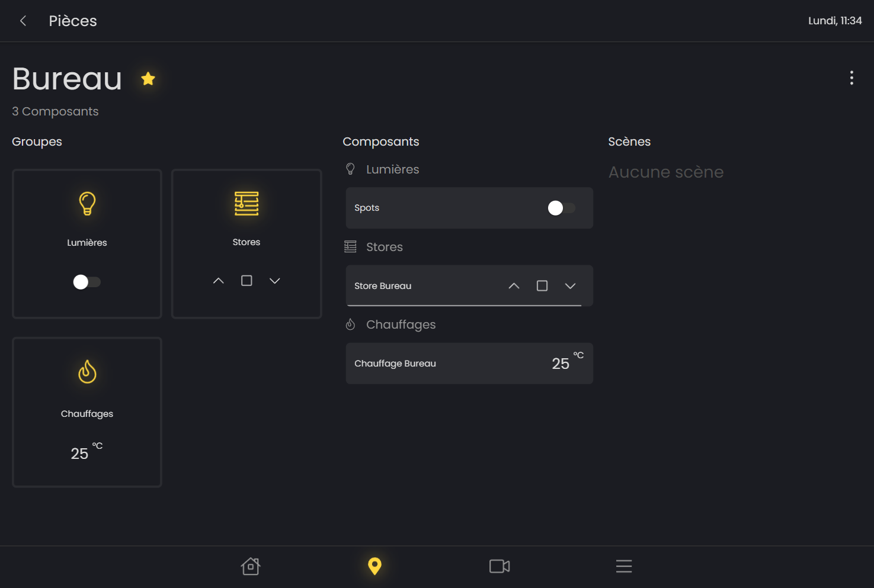The image size is (874, 588).
Task: Toggle the Spots light switch
Action: [x=561, y=208]
